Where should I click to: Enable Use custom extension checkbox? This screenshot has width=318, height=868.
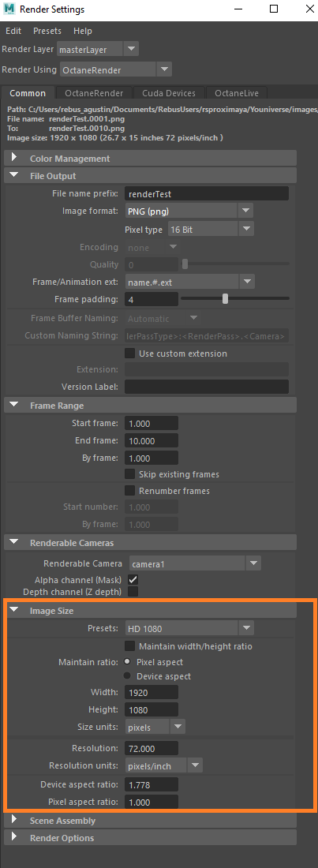129,354
